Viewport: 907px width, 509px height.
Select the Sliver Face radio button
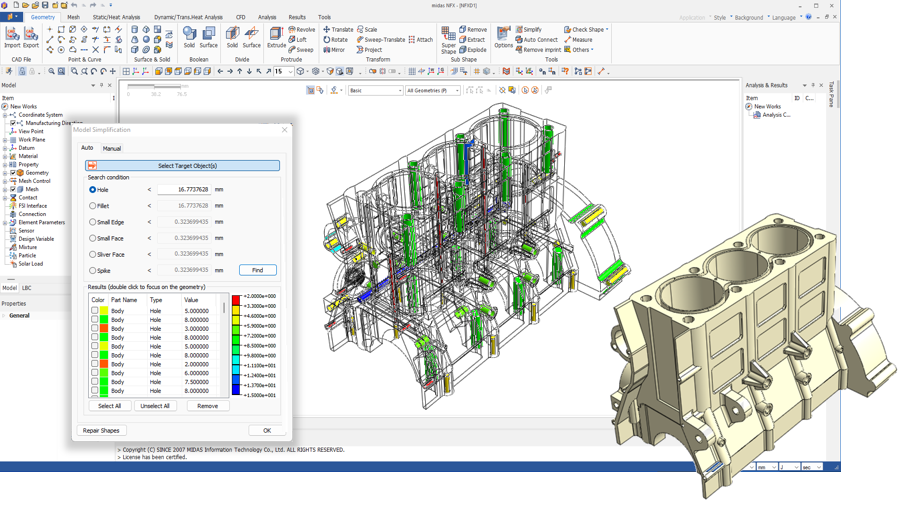93,254
